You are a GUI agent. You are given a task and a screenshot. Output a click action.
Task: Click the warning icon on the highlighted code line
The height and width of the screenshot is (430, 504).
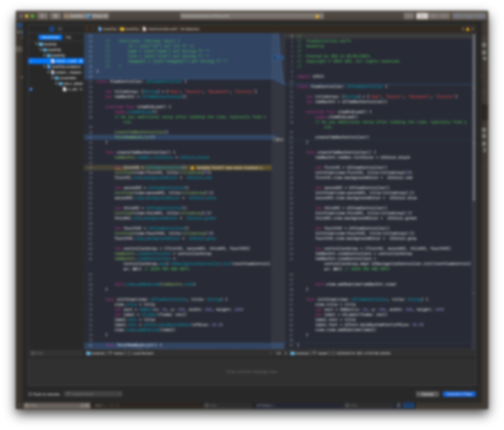tap(192, 168)
